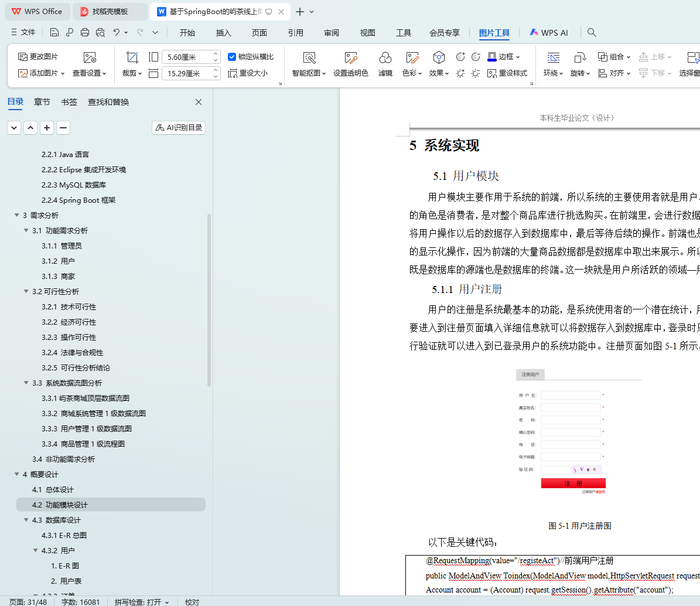Collapse the '4 概要设计' outline node
Screen dimensions: 700x606
16,474
